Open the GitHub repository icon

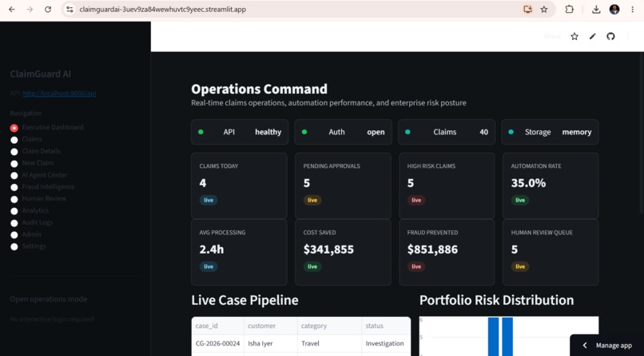click(x=610, y=37)
